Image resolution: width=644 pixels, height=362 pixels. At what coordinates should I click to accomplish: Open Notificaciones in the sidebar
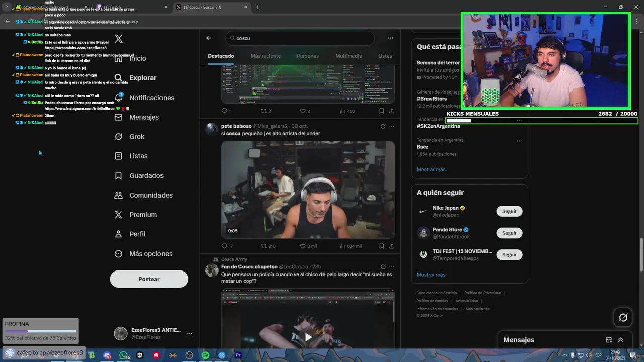[x=144, y=98]
